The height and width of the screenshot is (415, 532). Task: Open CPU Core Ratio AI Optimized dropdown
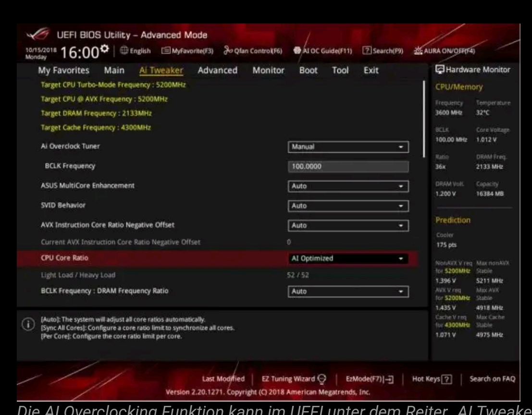tap(348, 258)
